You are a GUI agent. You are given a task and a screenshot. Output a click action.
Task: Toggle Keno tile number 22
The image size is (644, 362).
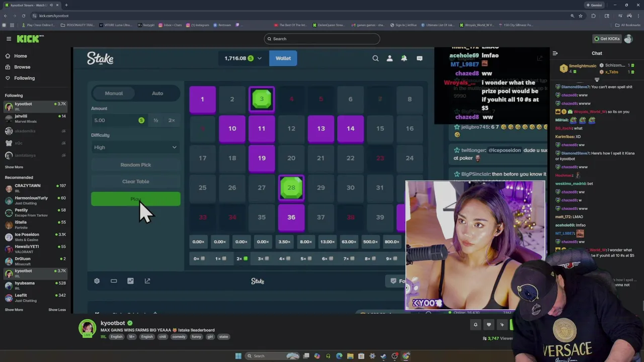point(351,158)
